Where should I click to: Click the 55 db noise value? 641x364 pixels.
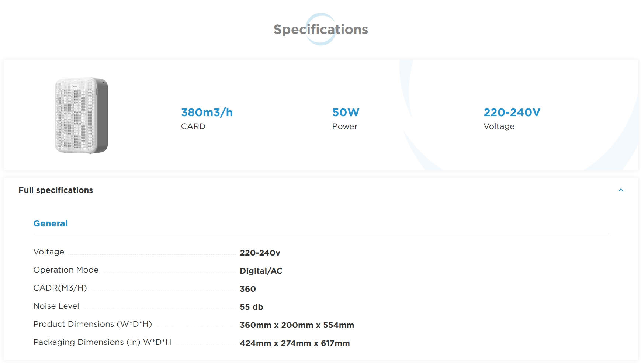252,307
